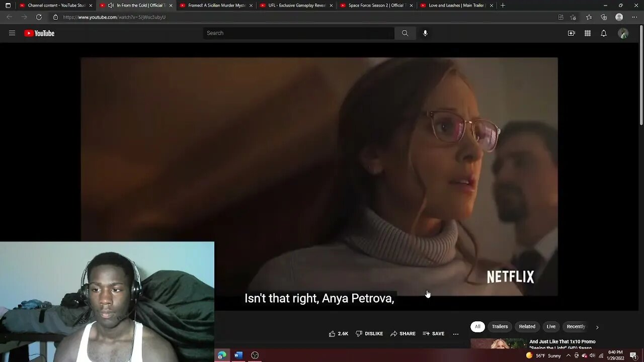Open the taskbar clock showing 6:40 PM

point(616,355)
